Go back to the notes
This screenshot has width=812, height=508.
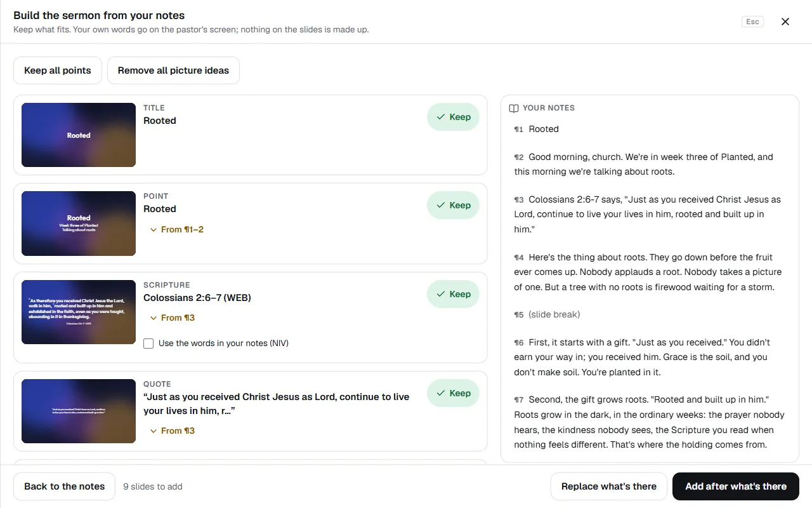[x=64, y=486]
